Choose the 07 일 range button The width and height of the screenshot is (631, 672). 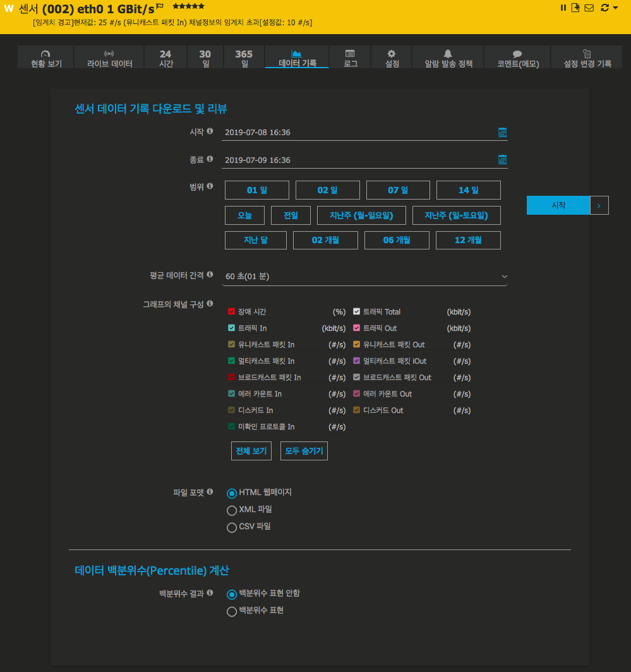pyautogui.click(x=398, y=190)
